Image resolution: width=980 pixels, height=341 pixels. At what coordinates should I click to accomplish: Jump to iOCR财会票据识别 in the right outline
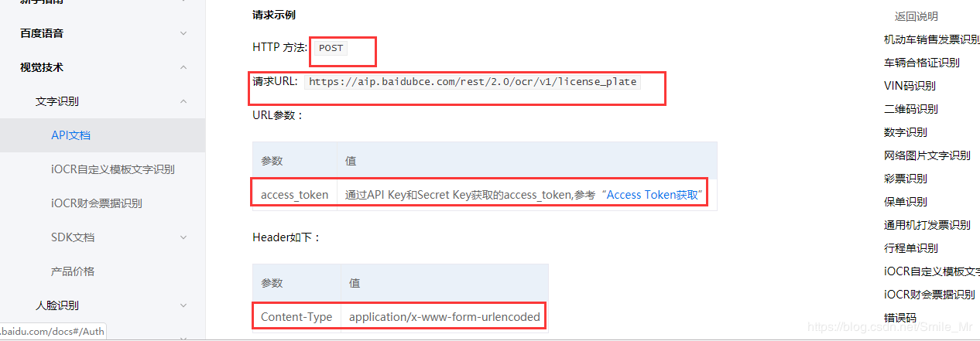click(x=929, y=295)
